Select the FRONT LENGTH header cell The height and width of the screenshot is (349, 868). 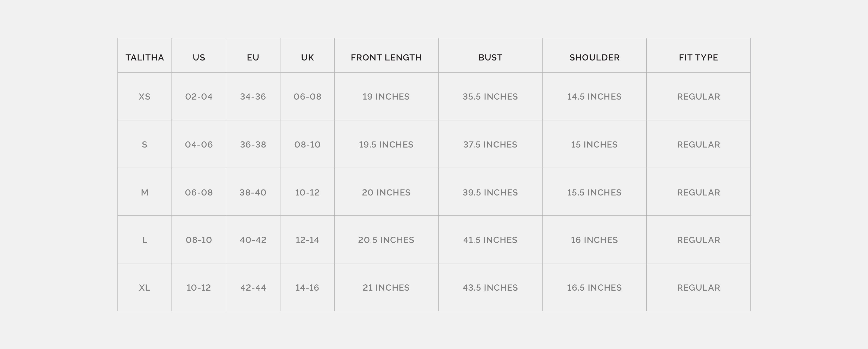tap(386, 58)
